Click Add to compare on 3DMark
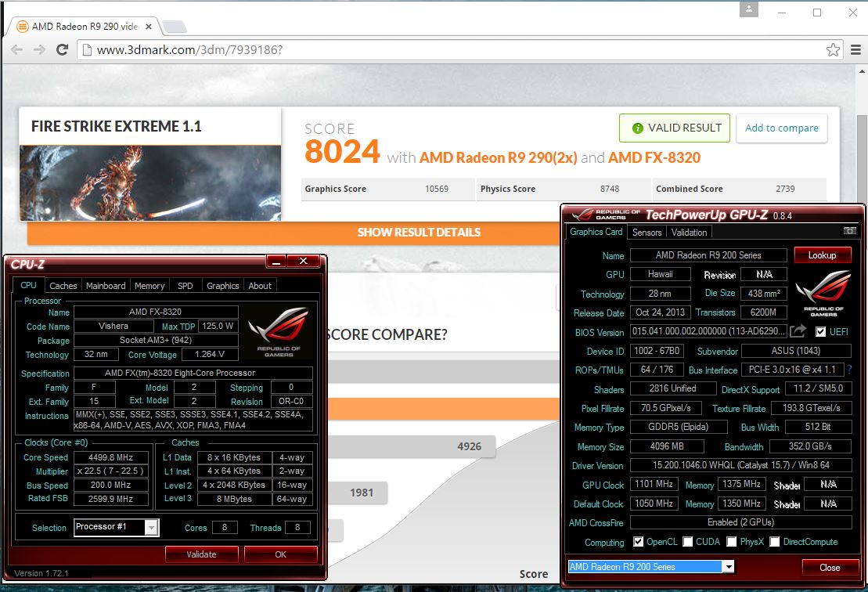The image size is (868, 592). 782,128
